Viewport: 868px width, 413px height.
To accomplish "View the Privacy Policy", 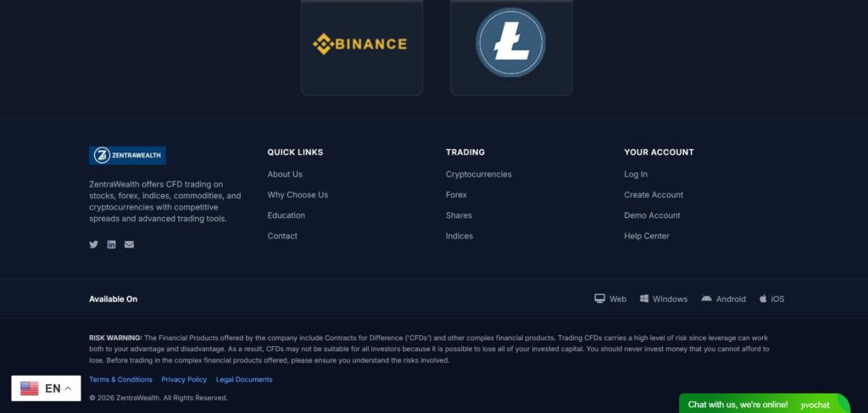I will 184,379.
